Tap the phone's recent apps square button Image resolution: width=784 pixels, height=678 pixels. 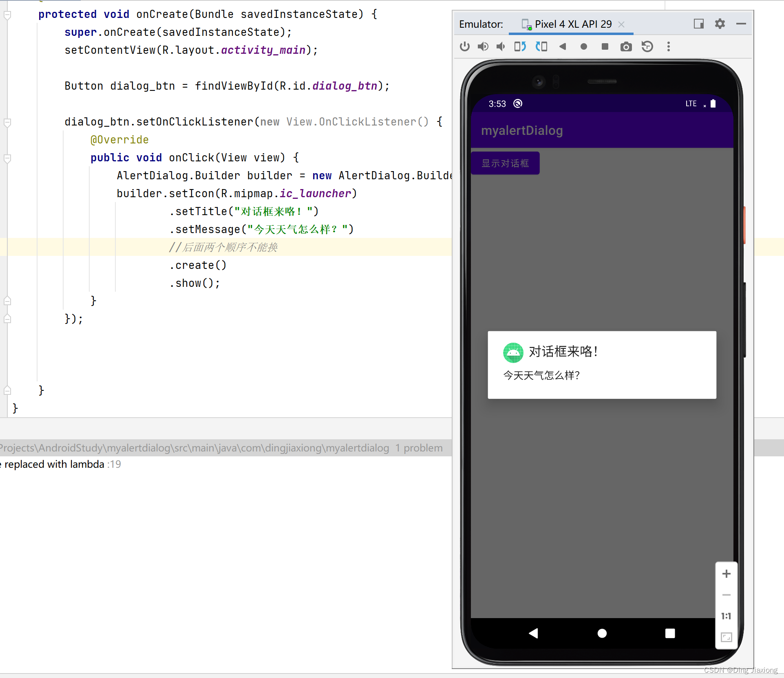point(670,633)
